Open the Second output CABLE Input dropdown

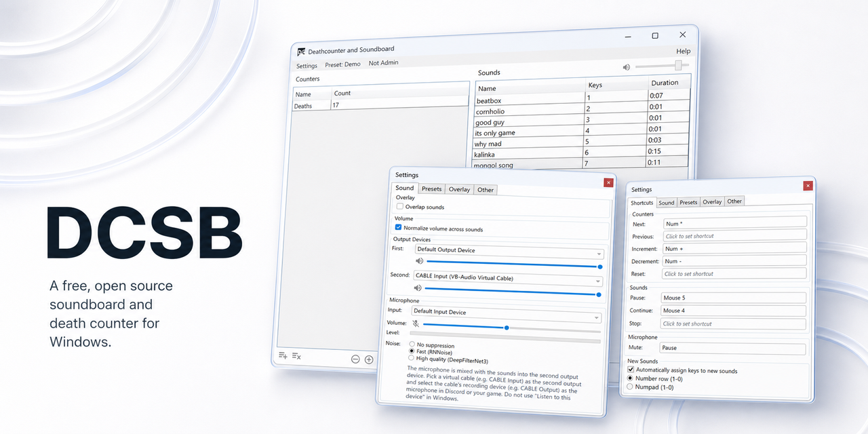[507, 279]
